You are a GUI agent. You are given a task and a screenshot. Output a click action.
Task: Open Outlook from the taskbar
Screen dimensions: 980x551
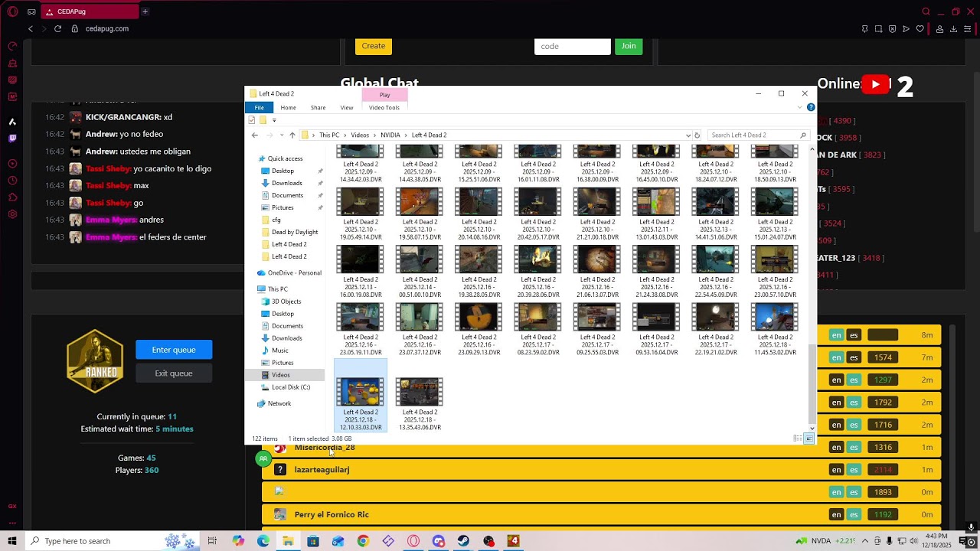pyautogui.click(x=338, y=541)
